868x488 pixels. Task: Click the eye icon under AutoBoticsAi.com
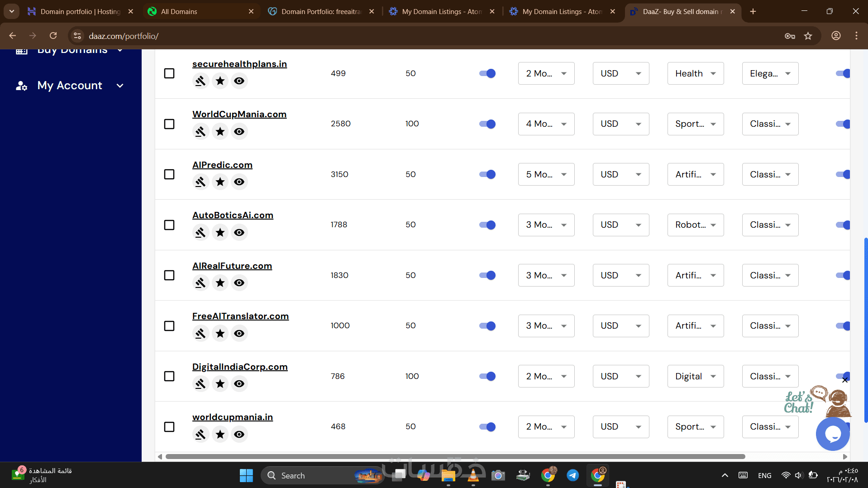pos(239,232)
